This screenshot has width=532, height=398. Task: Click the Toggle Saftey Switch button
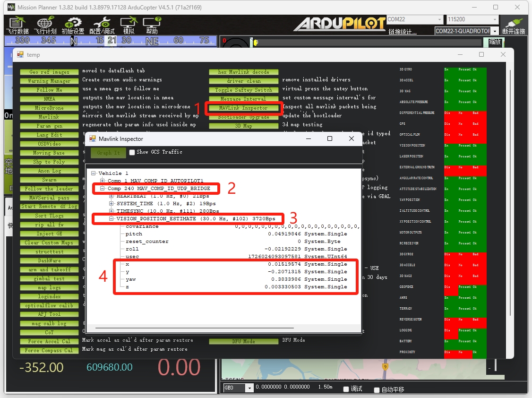point(243,90)
